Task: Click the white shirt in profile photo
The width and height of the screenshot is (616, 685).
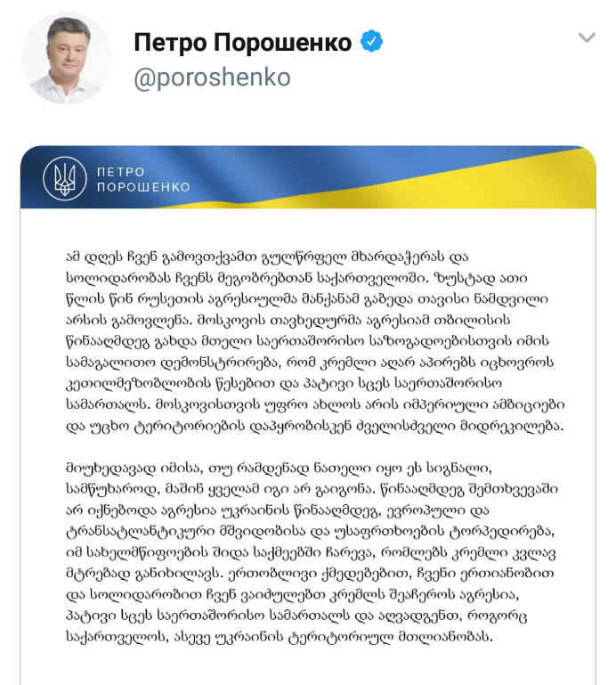Action: tap(66, 90)
